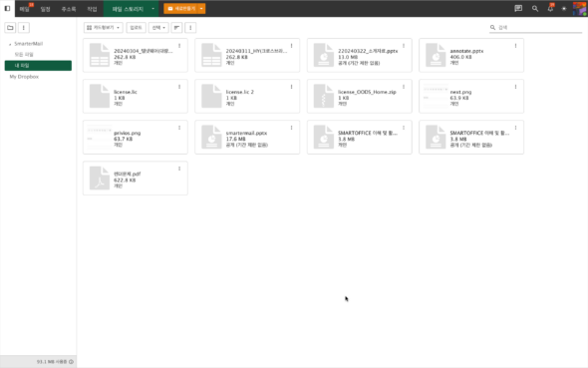This screenshot has height=368, width=588.
Task: Open the user avatar profile picture
Action: [x=580, y=8]
